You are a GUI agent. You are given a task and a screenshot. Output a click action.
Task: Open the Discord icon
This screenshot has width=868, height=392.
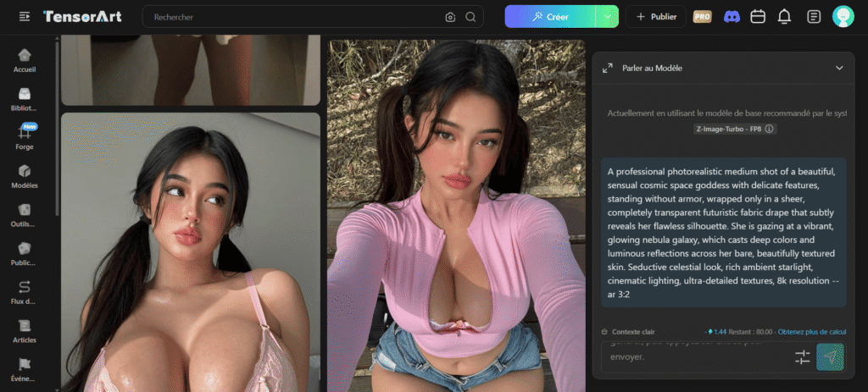pos(732,17)
